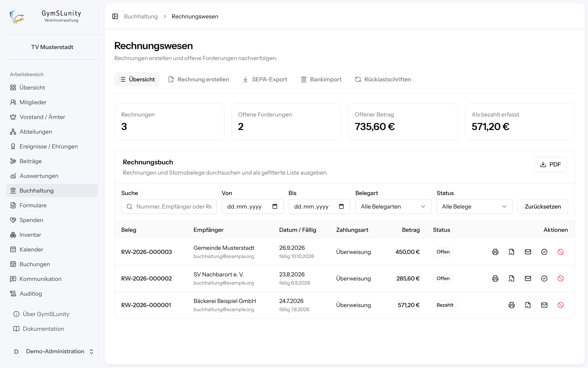Open Vorstand / Ämter in sidebar

[x=52, y=117]
